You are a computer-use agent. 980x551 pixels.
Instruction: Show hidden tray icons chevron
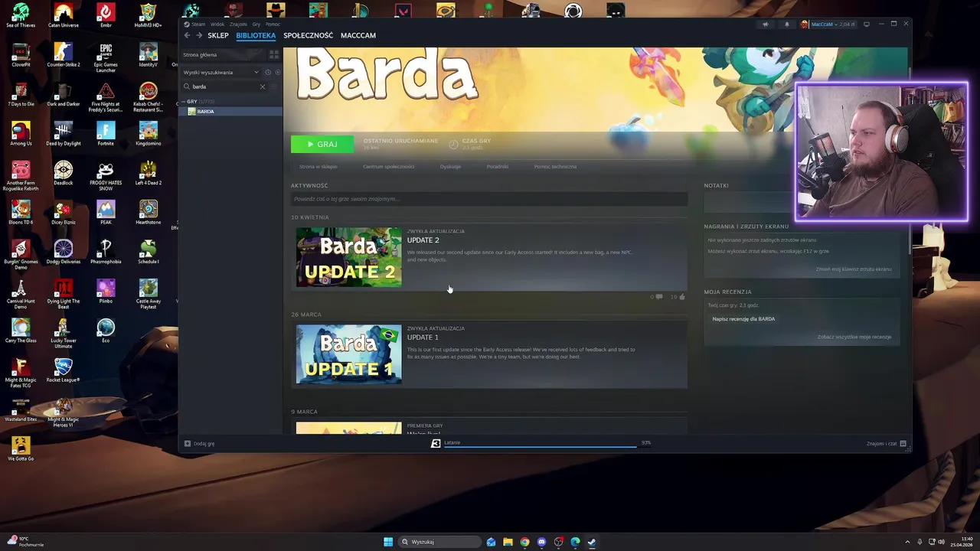907,542
